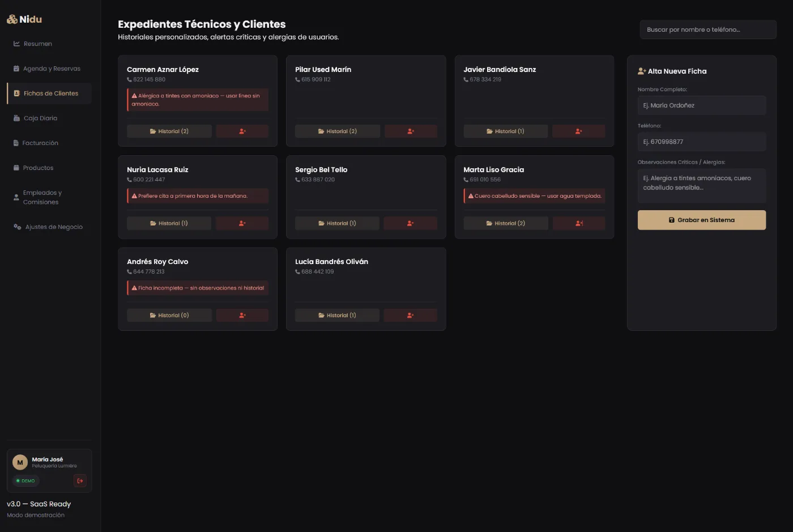
Task: Click the Nombre Completo input field
Action: pos(702,105)
